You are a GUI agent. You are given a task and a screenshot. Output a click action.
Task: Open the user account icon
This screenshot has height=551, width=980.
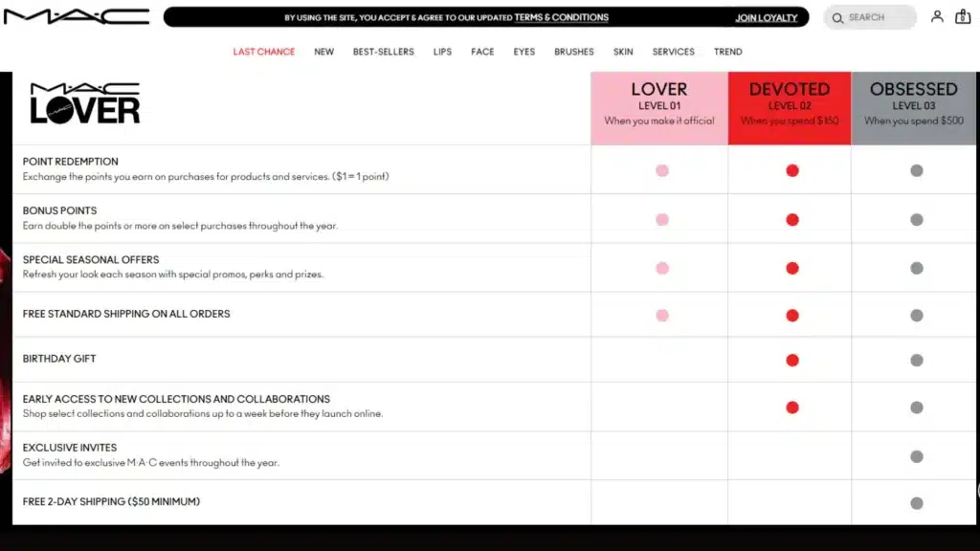(x=937, y=16)
